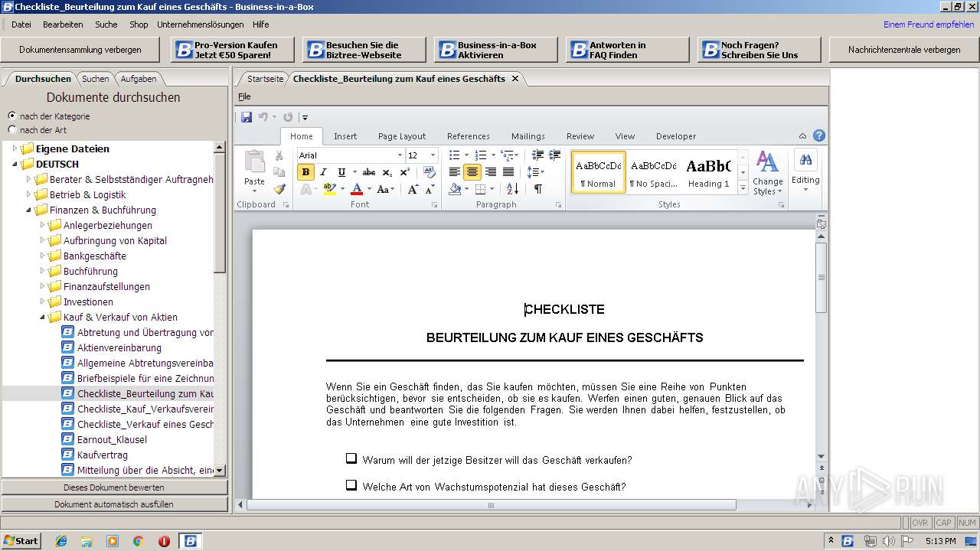Open the Editing binoculars menu
This screenshot has width=980, height=551.
(805, 171)
